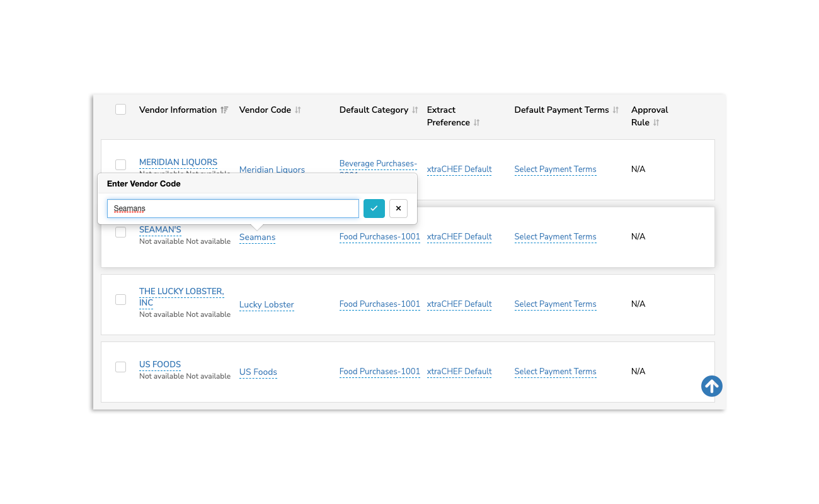Sort the Vendor Information column
The height and width of the screenshot is (504, 819).
pos(225,110)
